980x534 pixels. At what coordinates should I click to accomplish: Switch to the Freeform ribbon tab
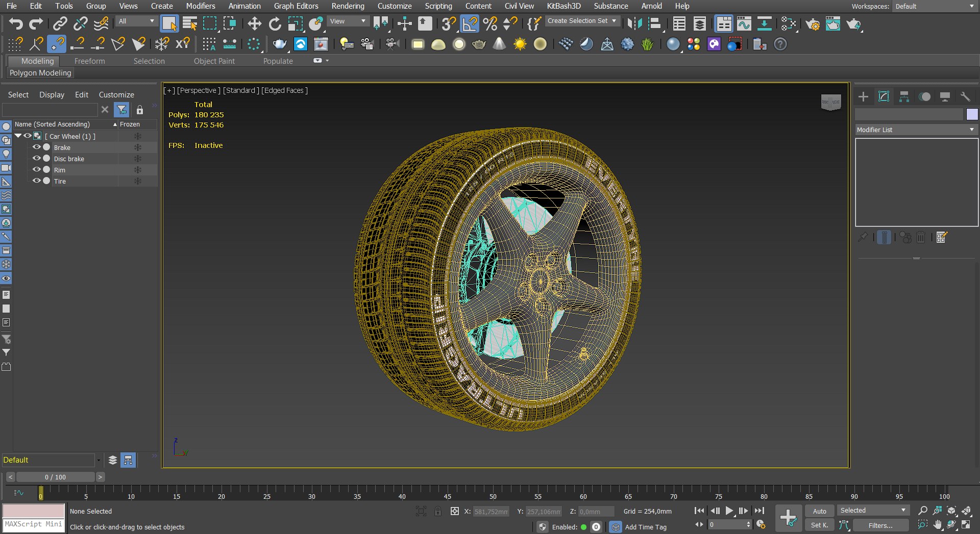click(89, 61)
